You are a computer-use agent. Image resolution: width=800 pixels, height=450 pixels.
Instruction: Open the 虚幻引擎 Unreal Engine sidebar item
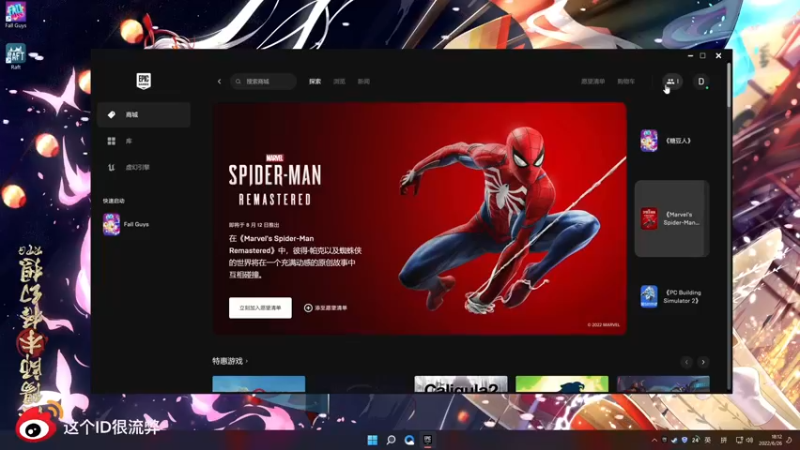(x=144, y=167)
